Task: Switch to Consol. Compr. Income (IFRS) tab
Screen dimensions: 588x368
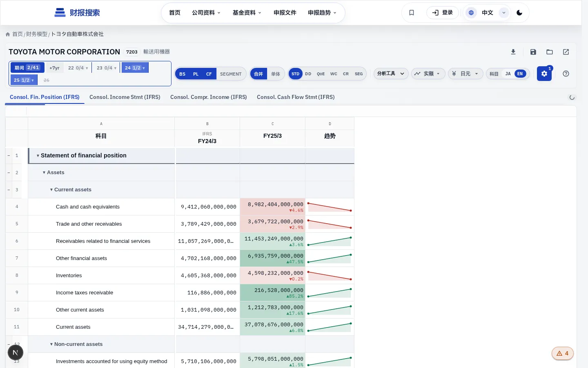Action: [209, 97]
